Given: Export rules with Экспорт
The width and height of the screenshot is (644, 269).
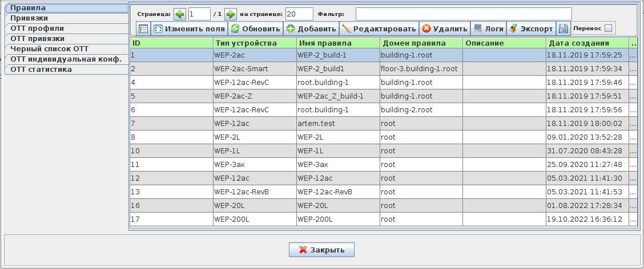Looking at the screenshot, I should click(532, 28).
